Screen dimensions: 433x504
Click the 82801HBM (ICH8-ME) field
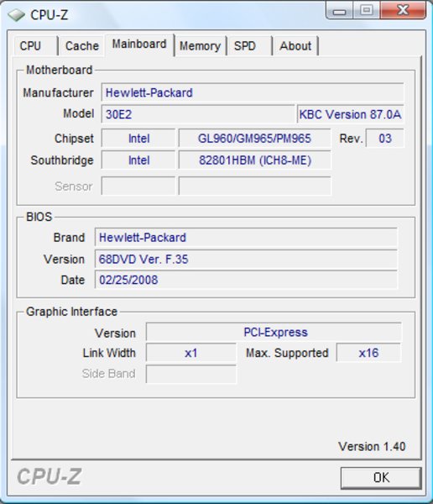point(255,160)
